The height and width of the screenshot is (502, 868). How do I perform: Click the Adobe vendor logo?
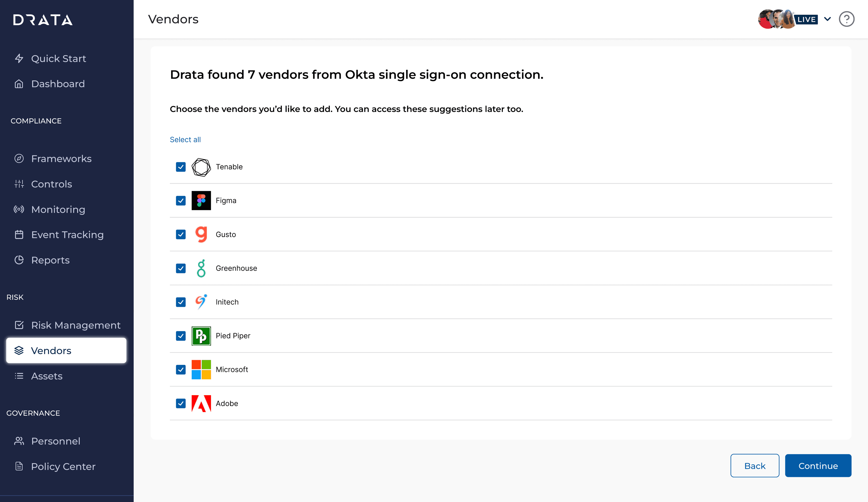201,403
